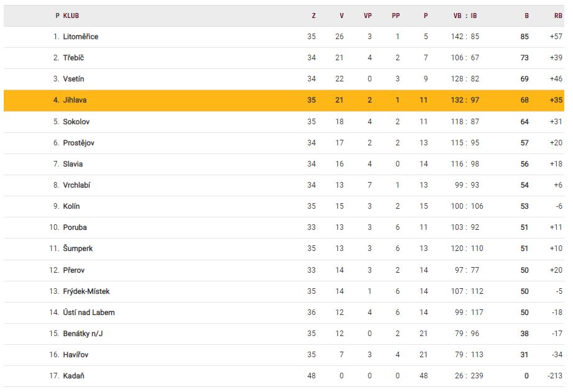Image resolution: width=573 pixels, height=392 pixels.
Task: Open the Přerov team page
Action: pos(74,270)
